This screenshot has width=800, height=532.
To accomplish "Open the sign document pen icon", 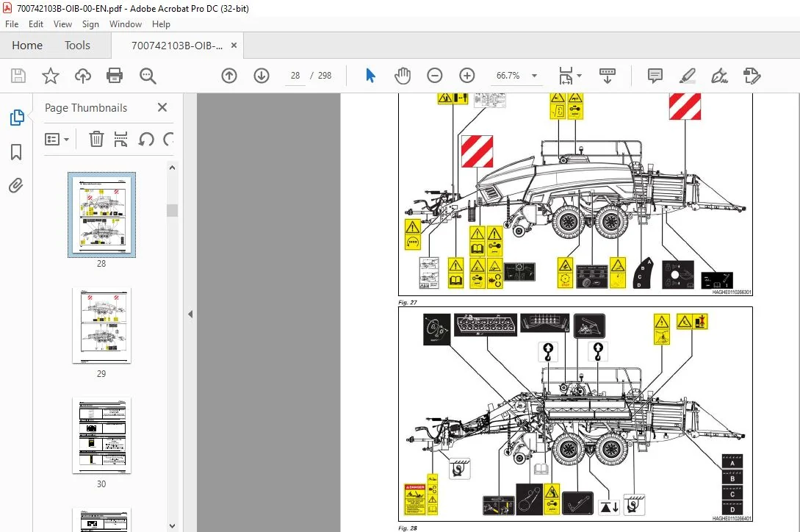I will (719, 76).
